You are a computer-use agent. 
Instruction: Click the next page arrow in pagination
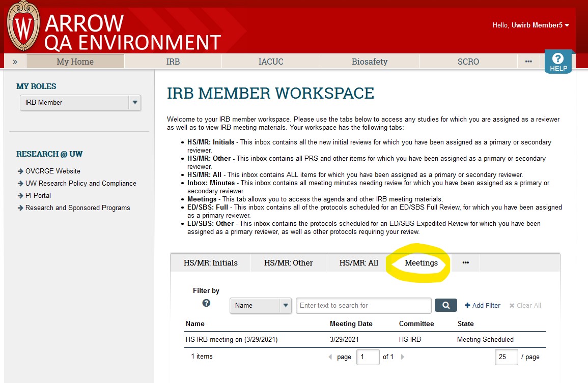tap(402, 357)
